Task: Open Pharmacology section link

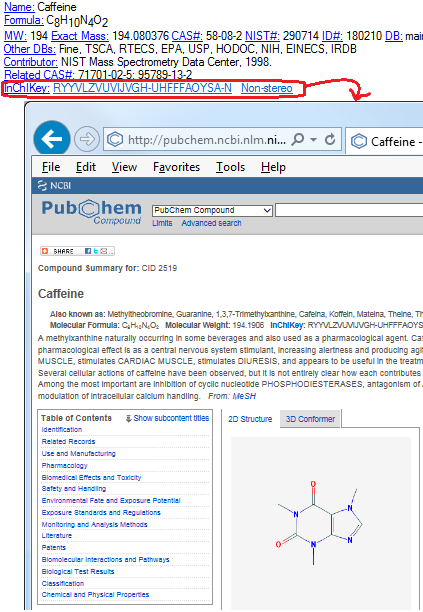Action: point(64,466)
